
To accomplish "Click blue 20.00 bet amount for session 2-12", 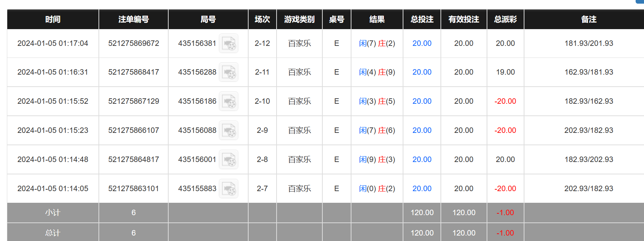I will coord(422,43).
